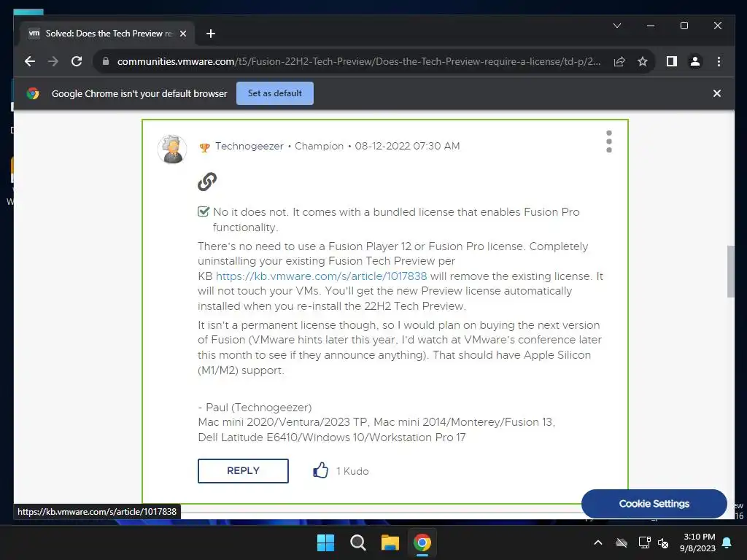Screen dimensions: 747x560
Task: Open the Chrome profile menu
Action: click(695, 61)
